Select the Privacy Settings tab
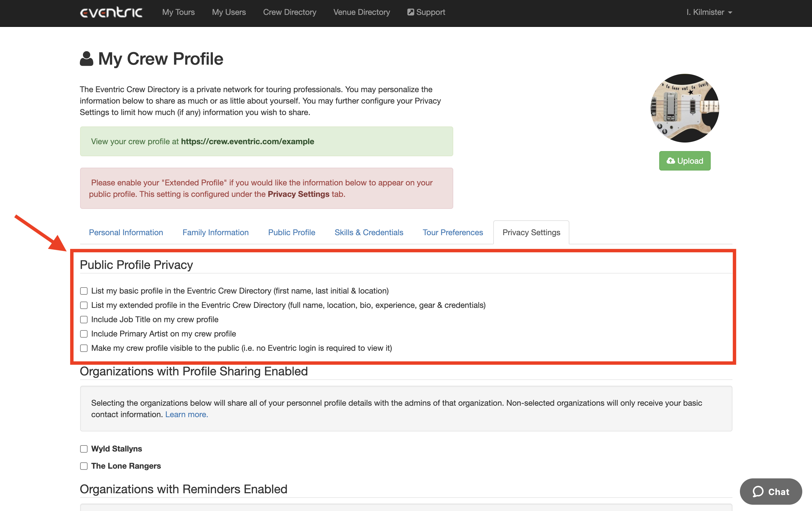This screenshot has width=812, height=511. click(531, 232)
